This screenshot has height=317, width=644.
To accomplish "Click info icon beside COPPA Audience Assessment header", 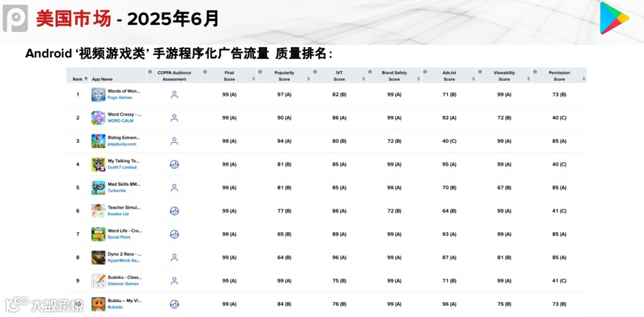I will [x=150, y=72].
